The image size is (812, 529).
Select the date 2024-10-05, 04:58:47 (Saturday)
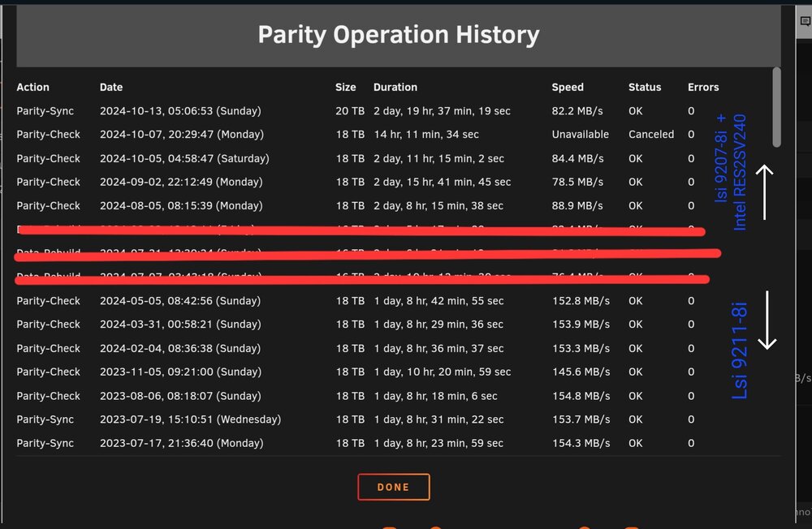[x=184, y=158]
